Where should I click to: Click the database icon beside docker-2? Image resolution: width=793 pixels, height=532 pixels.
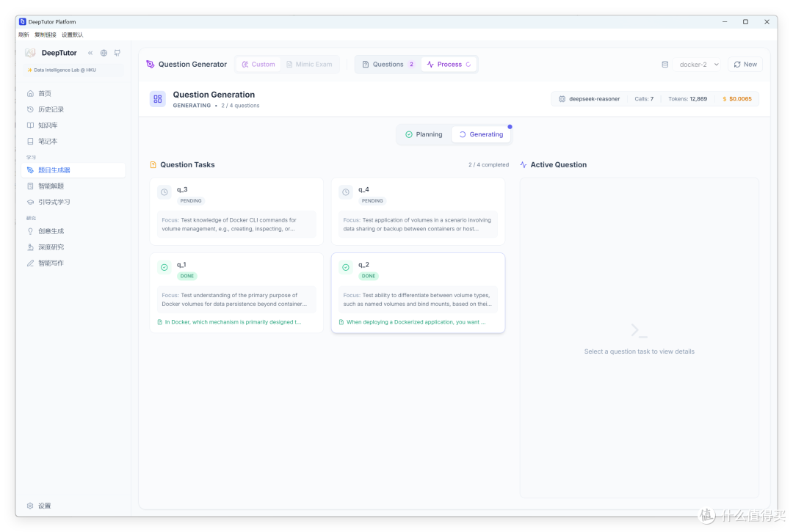click(x=665, y=65)
